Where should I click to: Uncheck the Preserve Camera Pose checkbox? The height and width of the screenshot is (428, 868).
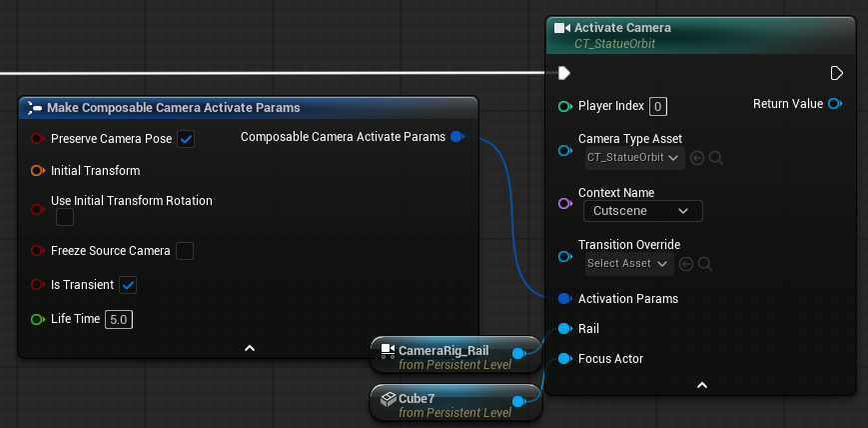tap(186, 139)
